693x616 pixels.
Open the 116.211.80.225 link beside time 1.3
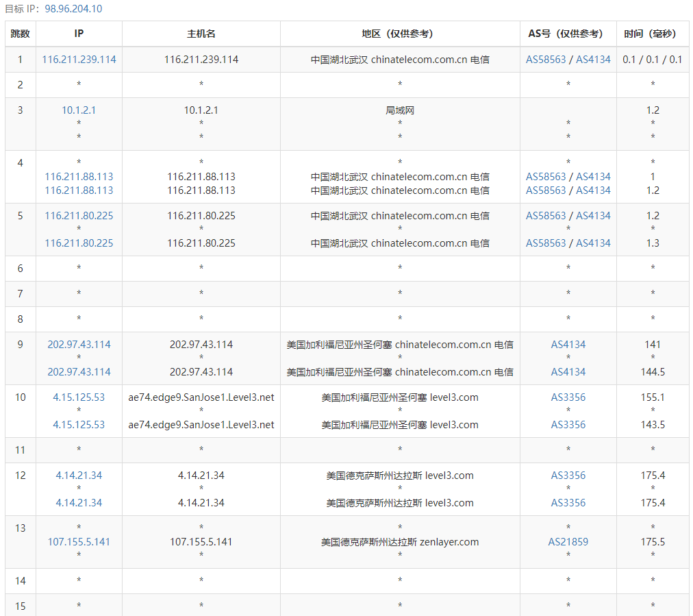click(79, 243)
